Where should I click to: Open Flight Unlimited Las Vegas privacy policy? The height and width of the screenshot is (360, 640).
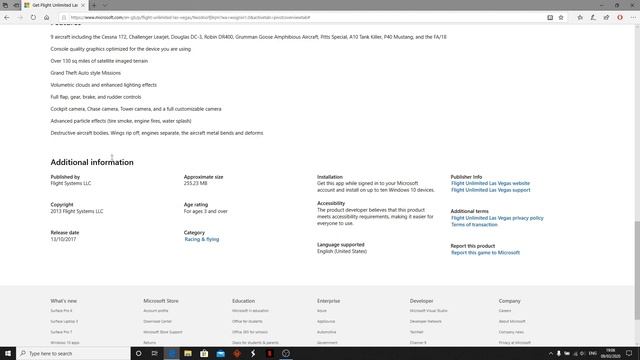497,218
